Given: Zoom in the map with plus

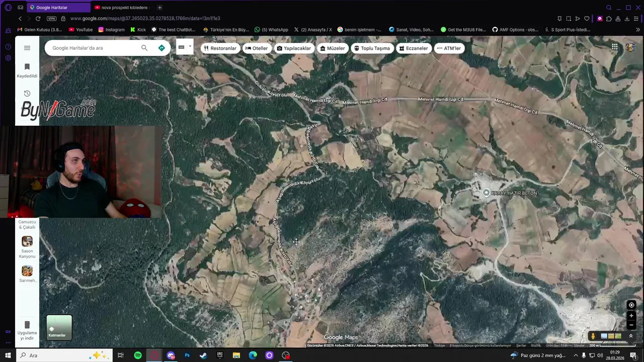Looking at the screenshot, I should [x=631, y=316].
